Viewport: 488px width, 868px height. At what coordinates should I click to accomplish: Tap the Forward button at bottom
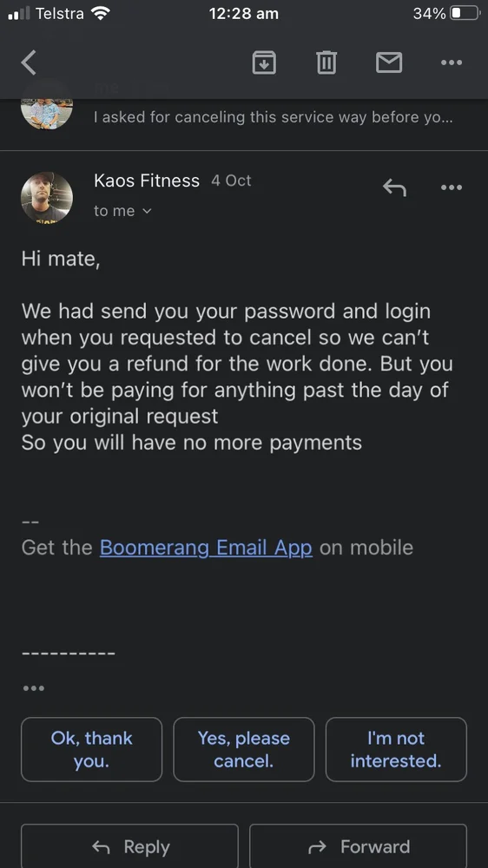(358, 845)
